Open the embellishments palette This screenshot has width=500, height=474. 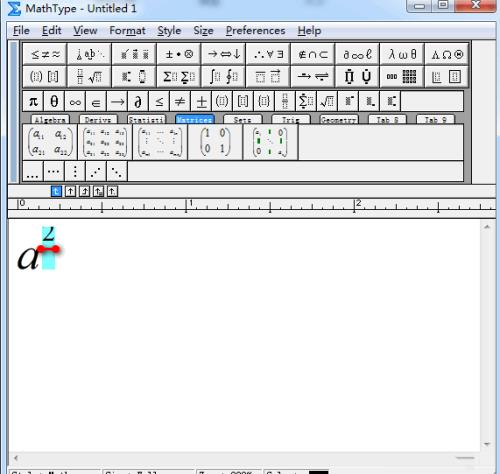(x=134, y=54)
